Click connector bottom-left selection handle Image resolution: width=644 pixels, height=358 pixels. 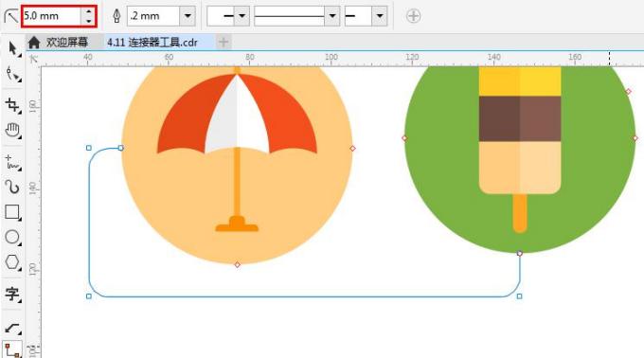[89, 296]
